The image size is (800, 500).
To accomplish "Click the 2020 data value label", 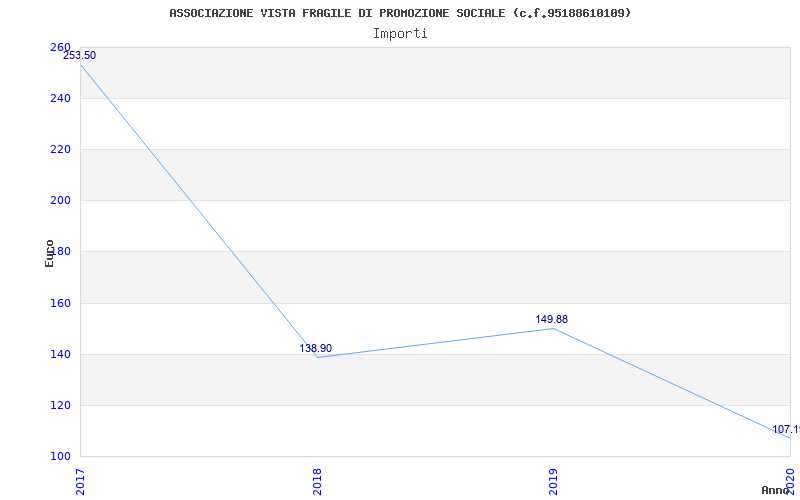I will pos(785,430).
